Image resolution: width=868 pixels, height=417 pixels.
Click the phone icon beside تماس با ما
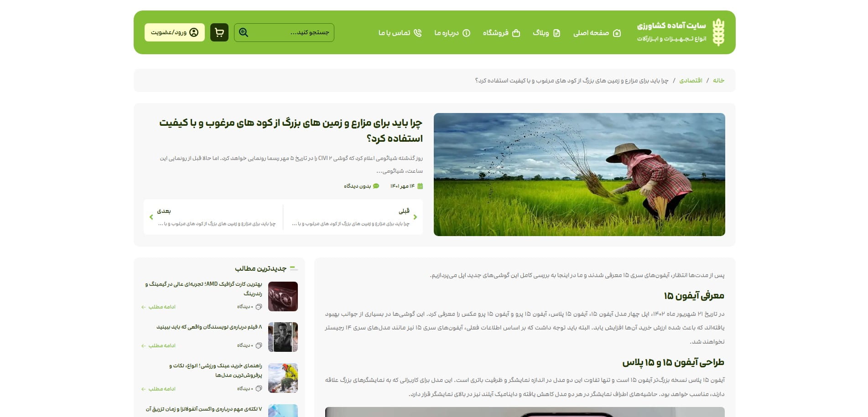417,33
